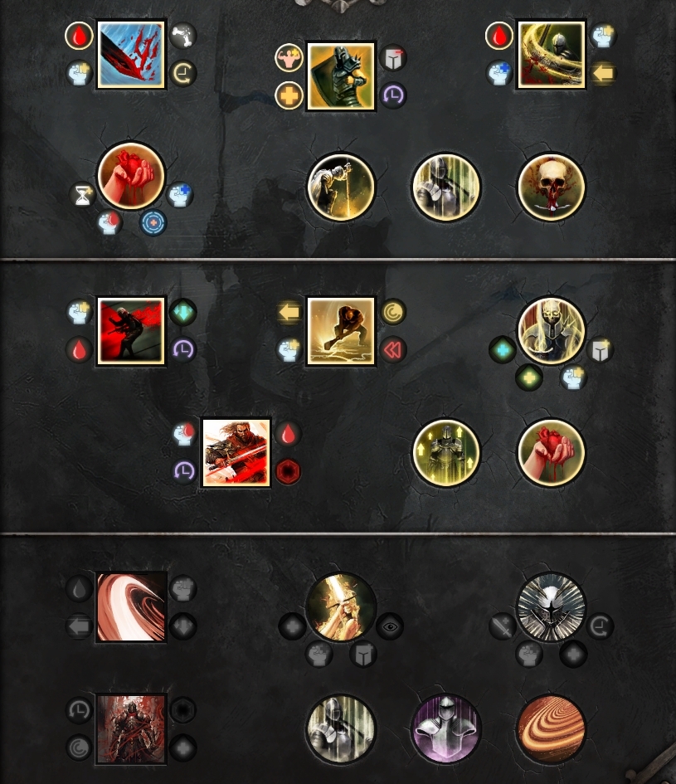Viewport: 676px width, 784px height.
Task: Choose the bleeding skull passive
Action: point(551,187)
